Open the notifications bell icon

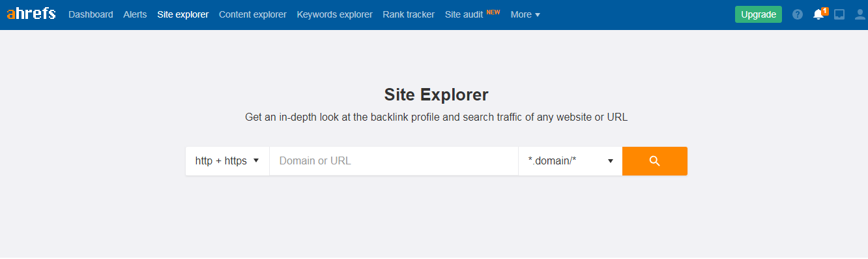tap(819, 14)
